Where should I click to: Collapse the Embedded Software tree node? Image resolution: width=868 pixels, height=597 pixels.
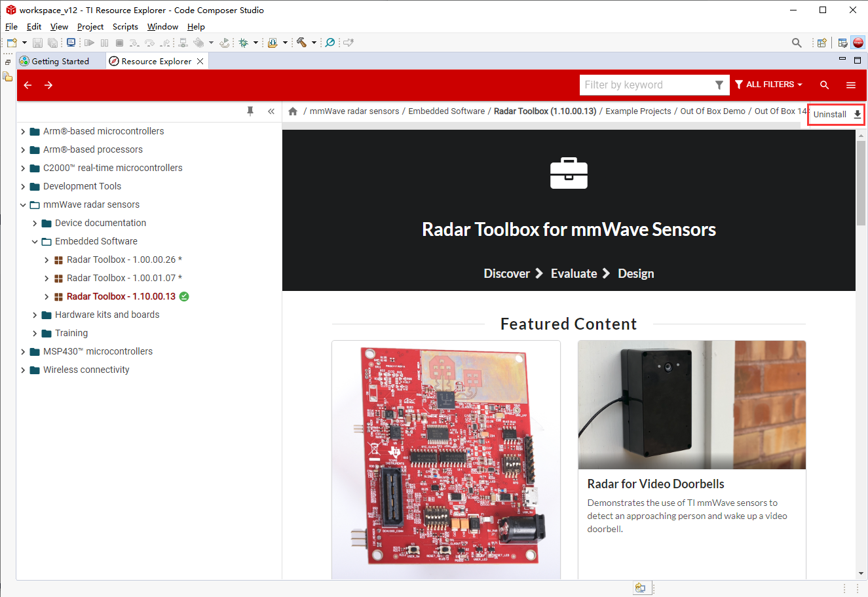pos(35,242)
